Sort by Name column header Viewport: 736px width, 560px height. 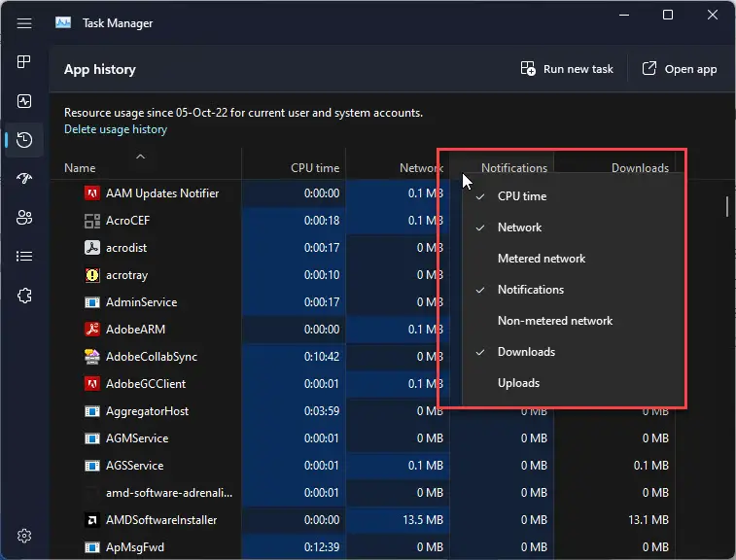[x=80, y=168]
